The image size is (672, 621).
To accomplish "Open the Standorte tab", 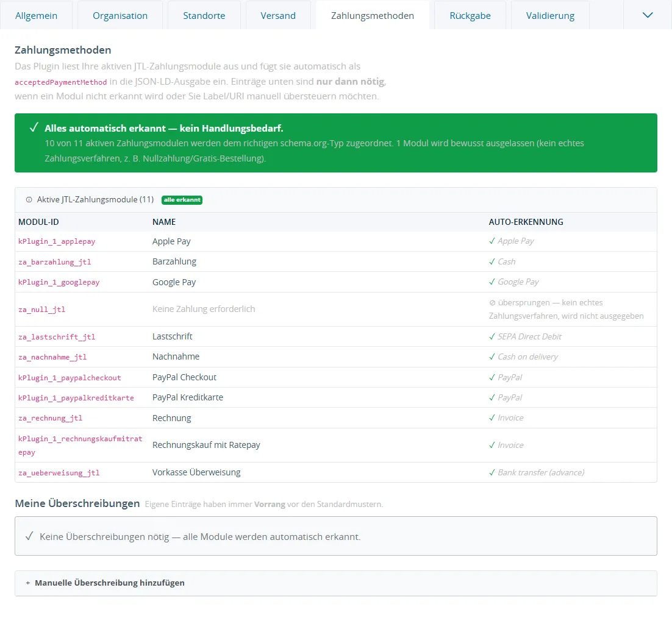I will (x=204, y=15).
